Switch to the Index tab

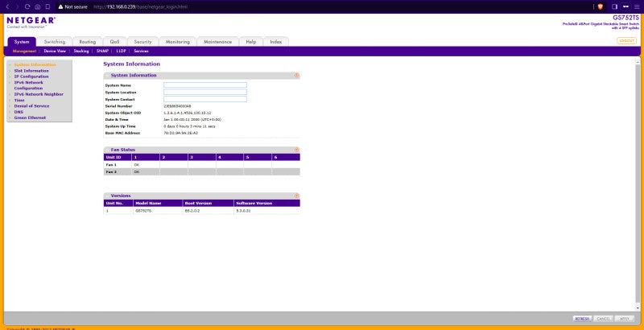point(276,42)
